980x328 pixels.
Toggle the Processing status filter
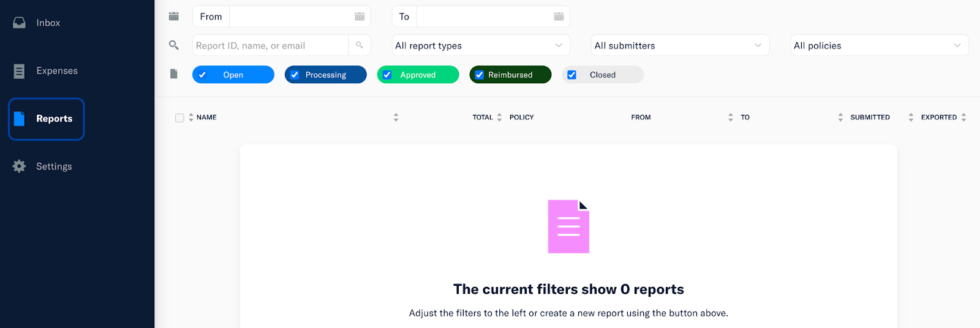click(295, 75)
